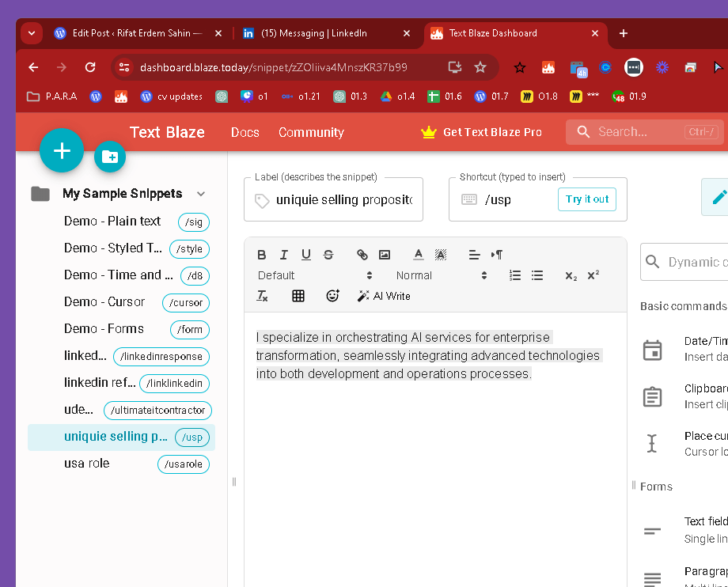Click the Try it out button
The width and height of the screenshot is (728, 587).
(587, 199)
